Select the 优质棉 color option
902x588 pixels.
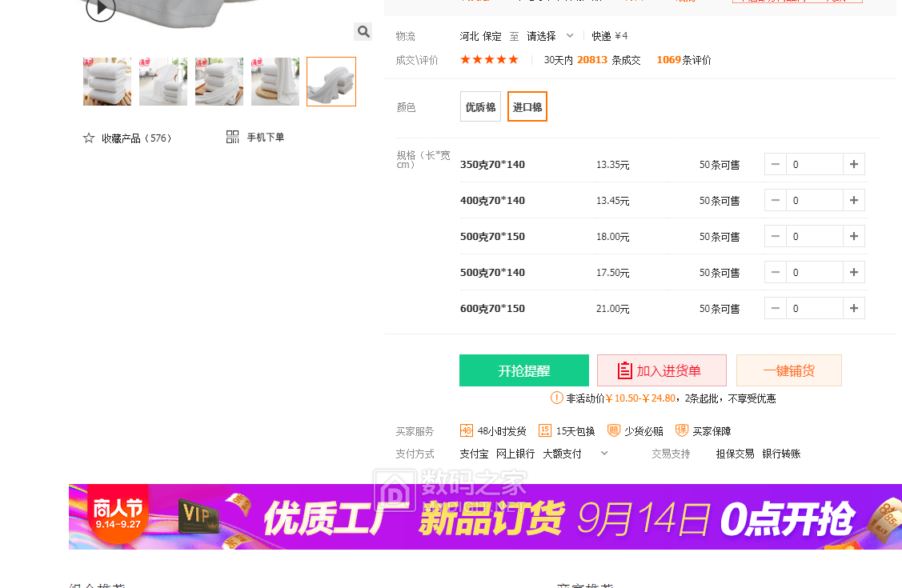tap(480, 107)
